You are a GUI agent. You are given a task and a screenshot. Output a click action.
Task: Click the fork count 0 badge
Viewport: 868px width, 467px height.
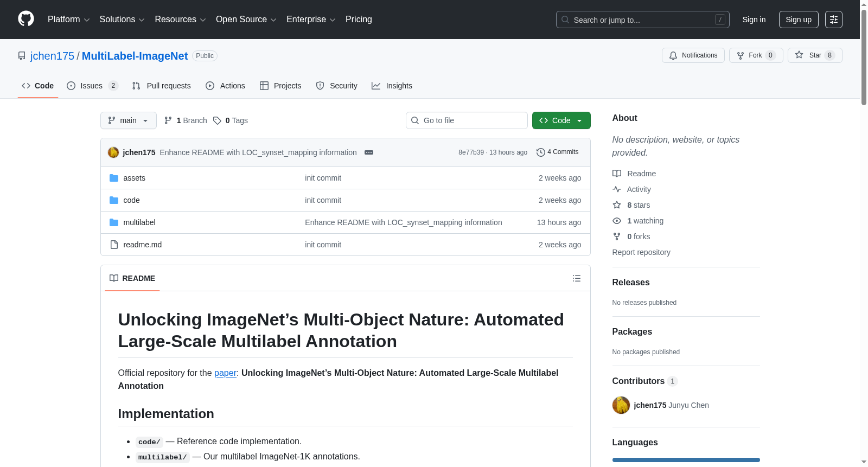(770, 55)
